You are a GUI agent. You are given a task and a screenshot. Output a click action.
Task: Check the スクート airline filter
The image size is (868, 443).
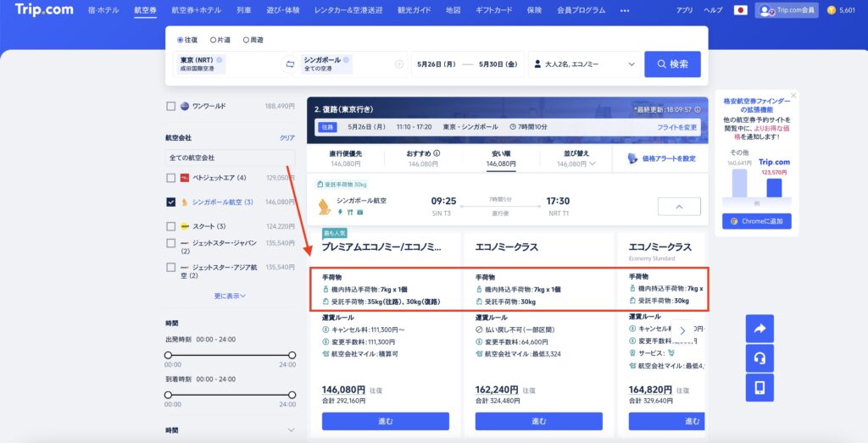tap(171, 226)
